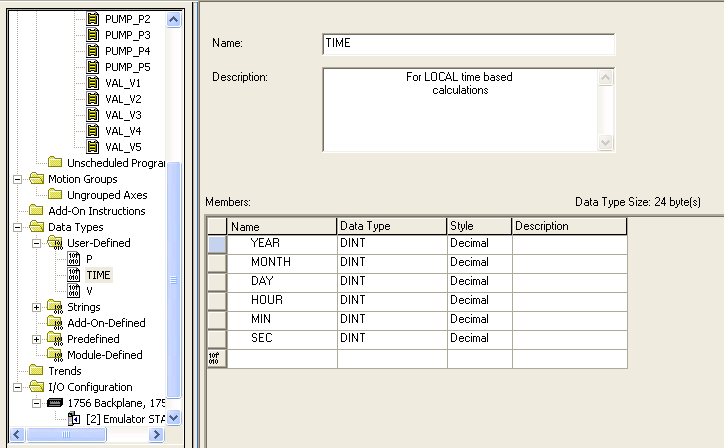Expand the Strings tree node
Screen dimensions: 724x448
click(x=36, y=307)
